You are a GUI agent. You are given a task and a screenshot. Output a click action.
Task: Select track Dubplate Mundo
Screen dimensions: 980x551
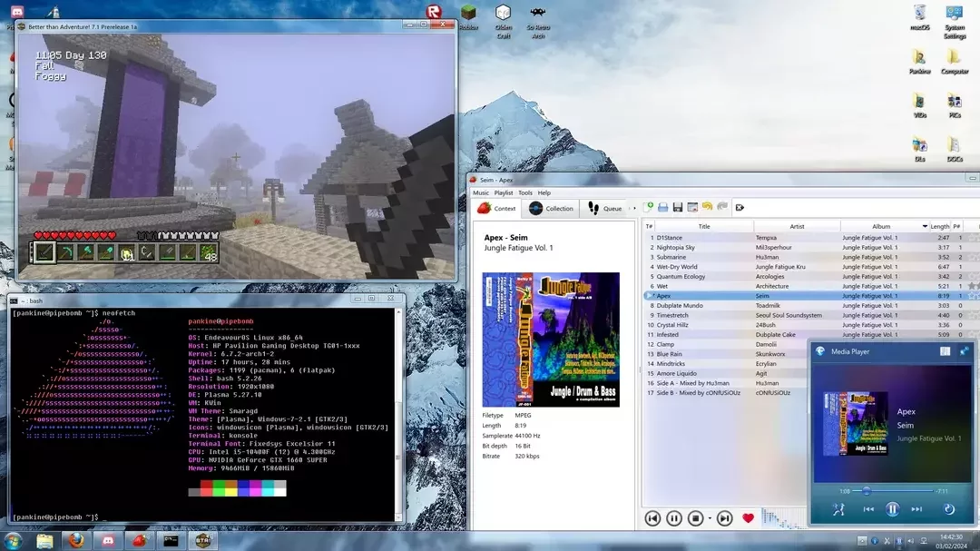coord(811,306)
